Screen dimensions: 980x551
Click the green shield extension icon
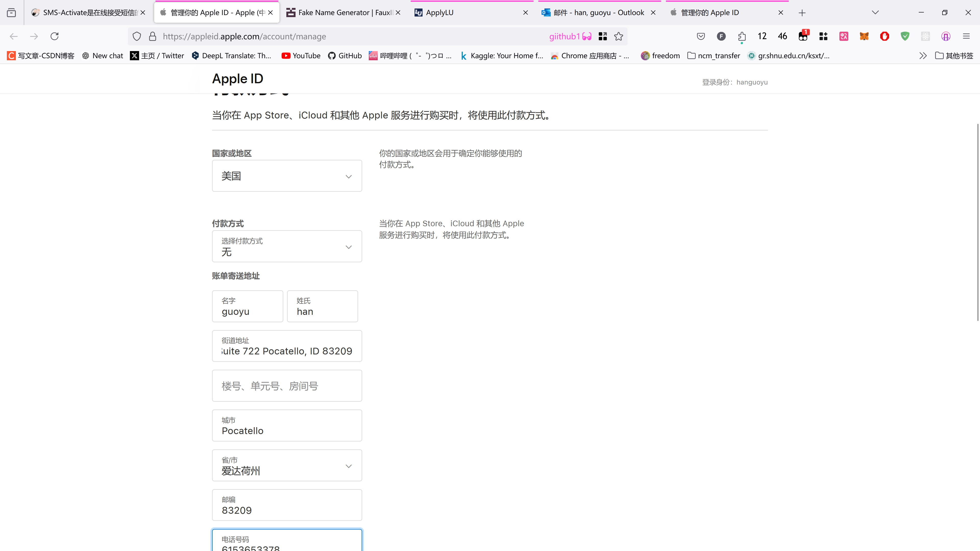click(x=905, y=36)
